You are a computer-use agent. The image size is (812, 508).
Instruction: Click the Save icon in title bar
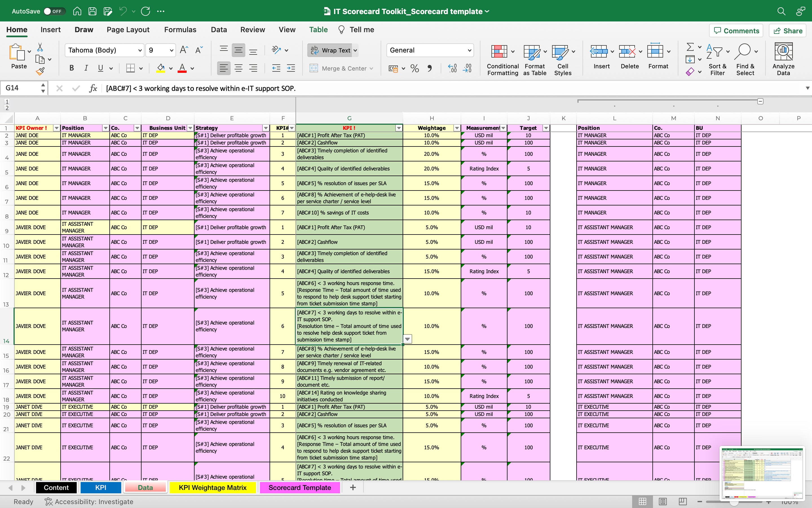point(92,11)
